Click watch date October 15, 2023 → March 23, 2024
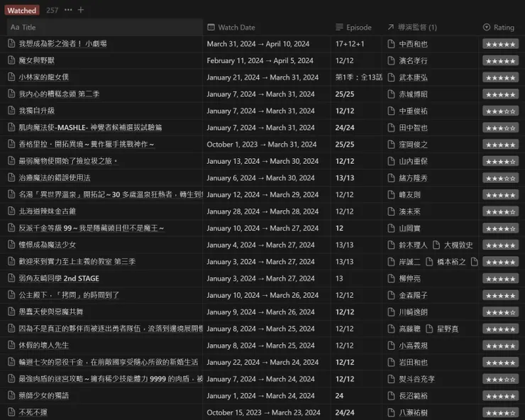Screen dimensions: 525x420 point(263,412)
